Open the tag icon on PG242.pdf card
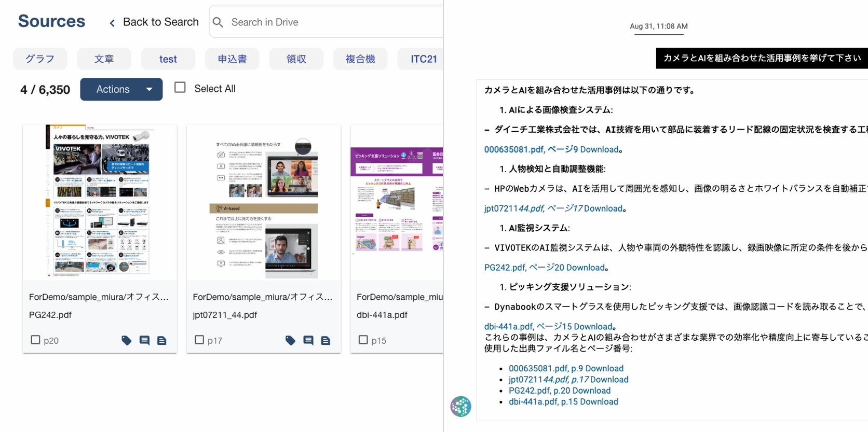Image resolution: width=868 pixels, height=432 pixels. coord(127,340)
